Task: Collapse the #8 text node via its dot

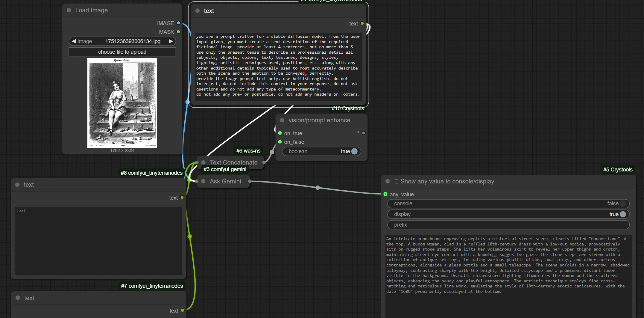Action: pyautogui.click(x=17, y=185)
